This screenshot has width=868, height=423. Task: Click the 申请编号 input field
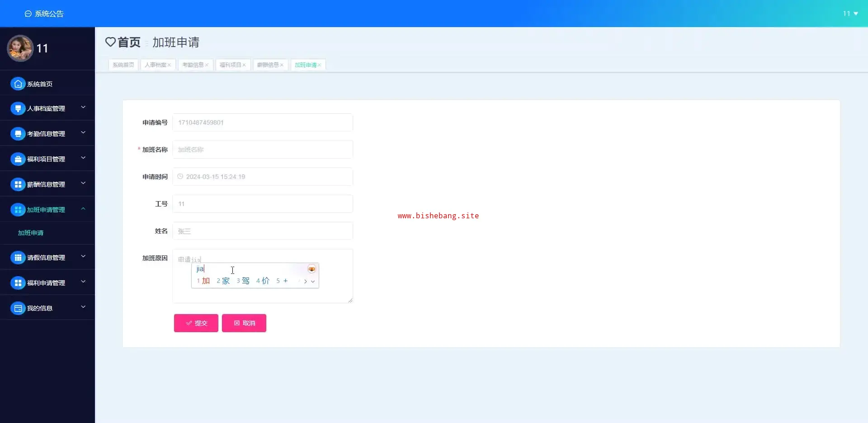pos(263,122)
